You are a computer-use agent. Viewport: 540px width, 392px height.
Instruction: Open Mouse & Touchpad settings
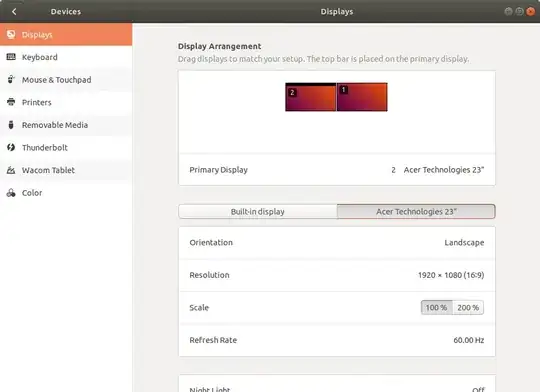66,80
